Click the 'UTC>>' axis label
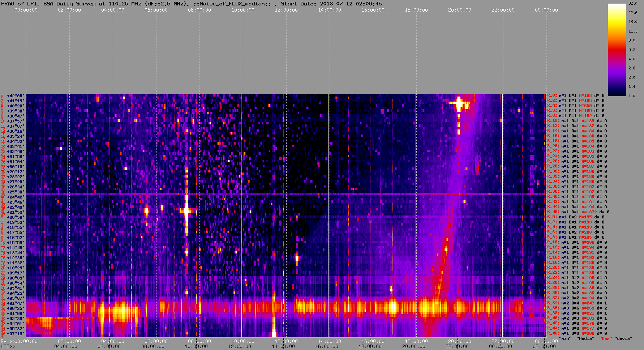The height and width of the screenshot is (350, 644). 8,347
